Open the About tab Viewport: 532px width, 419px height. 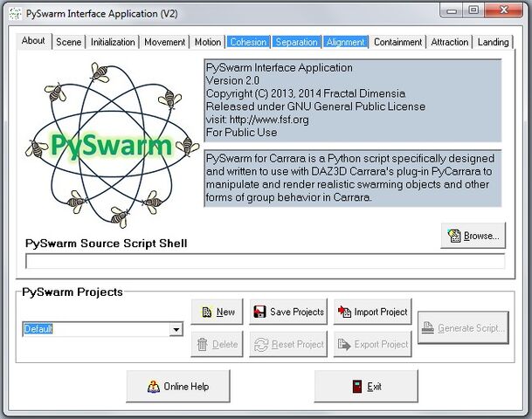(x=33, y=41)
